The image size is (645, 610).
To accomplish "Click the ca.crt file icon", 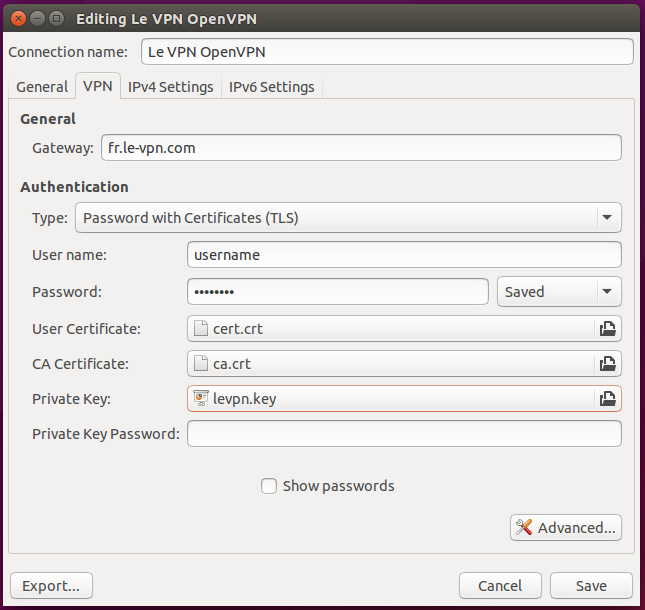I will (x=201, y=364).
